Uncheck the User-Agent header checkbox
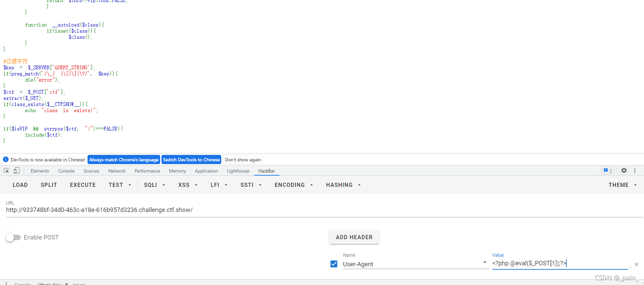The width and height of the screenshot is (644, 285). 334,264
